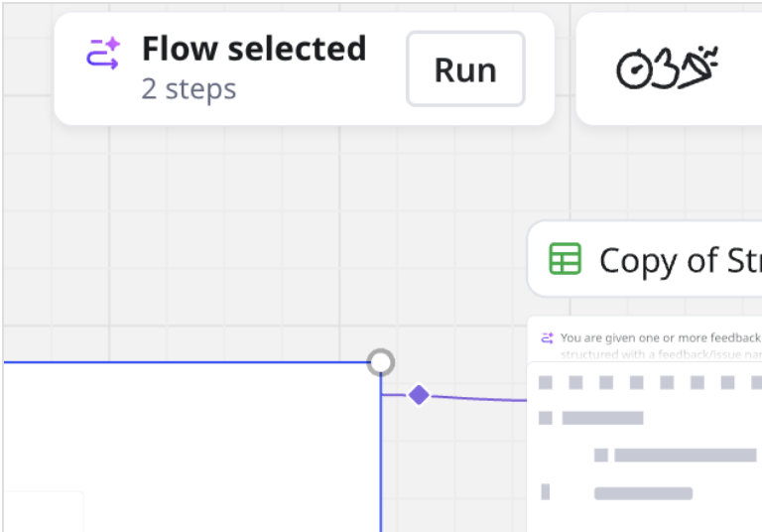Viewport: 762px width, 532px height.
Task: Click the purple flow sparkle icon
Action: (102, 54)
